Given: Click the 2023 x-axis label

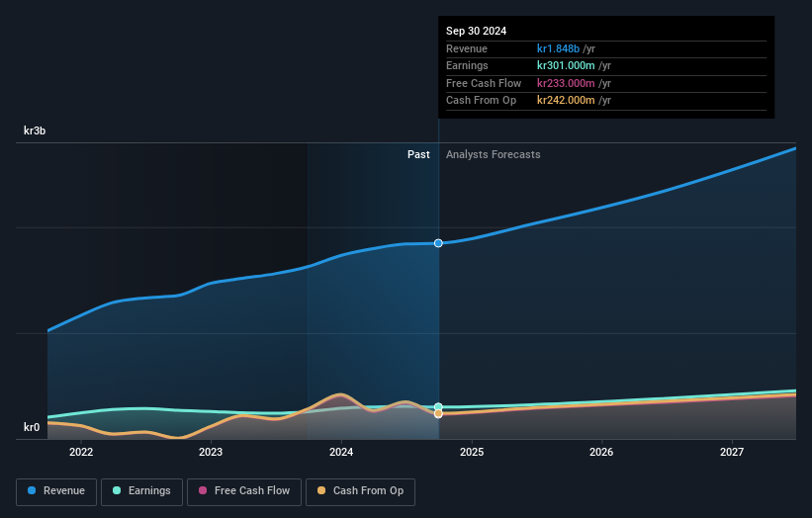Looking at the screenshot, I should (x=211, y=453).
